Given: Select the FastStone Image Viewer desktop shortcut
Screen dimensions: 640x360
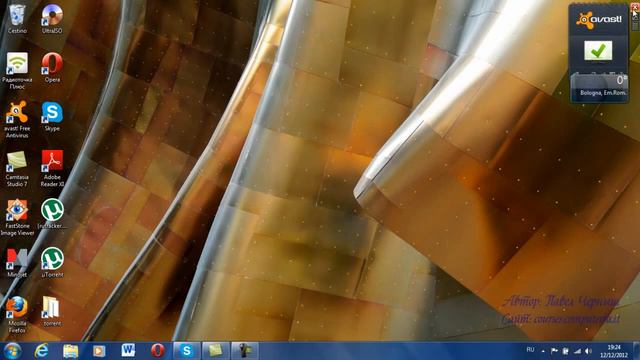Looking at the screenshot, I should (17, 217).
